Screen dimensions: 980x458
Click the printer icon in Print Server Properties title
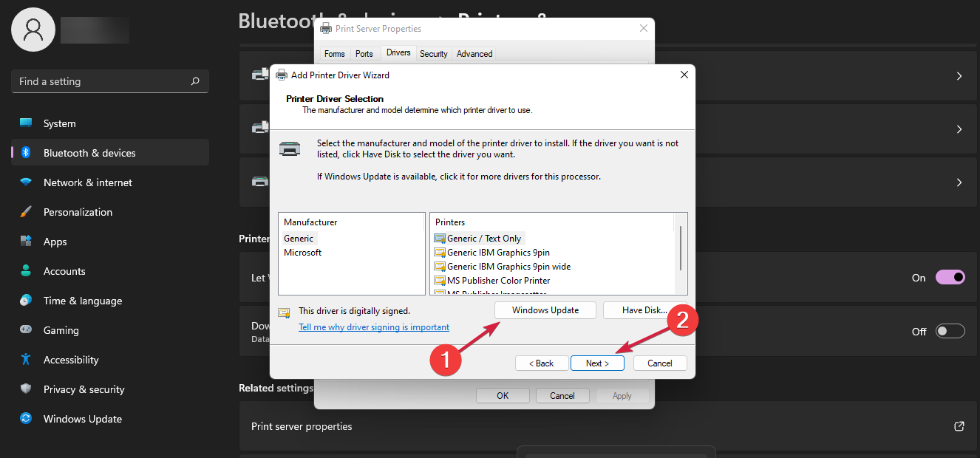click(326, 29)
